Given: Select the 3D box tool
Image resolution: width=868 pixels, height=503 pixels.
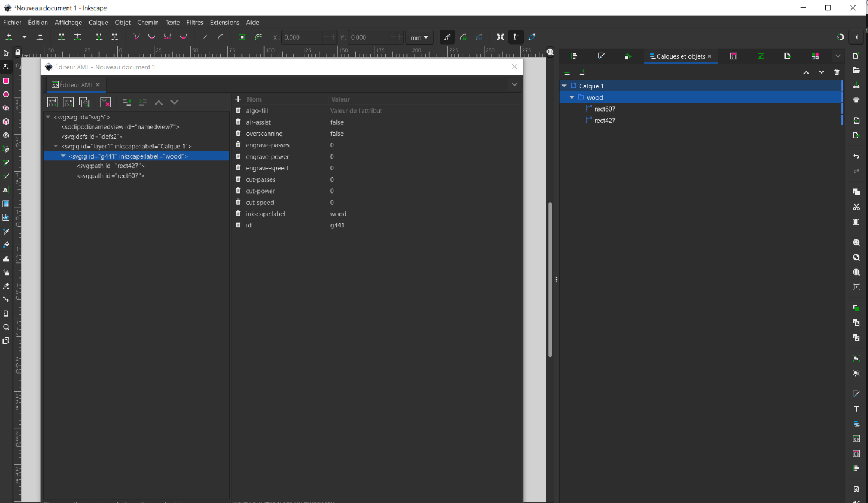Looking at the screenshot, I should [x=6, y=122].
